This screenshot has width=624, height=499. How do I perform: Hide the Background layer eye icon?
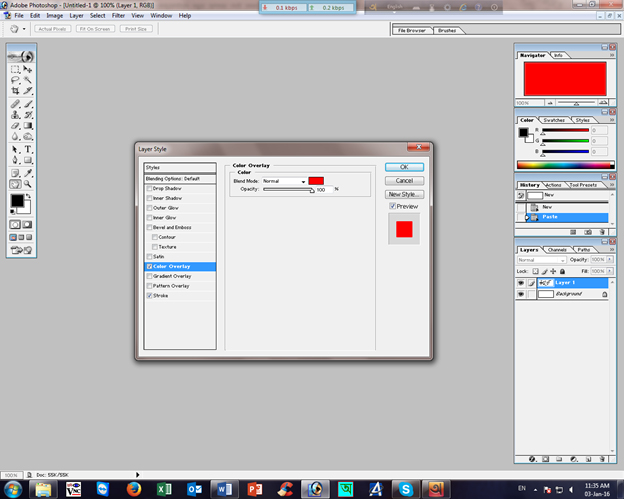[x=521, y=294]
